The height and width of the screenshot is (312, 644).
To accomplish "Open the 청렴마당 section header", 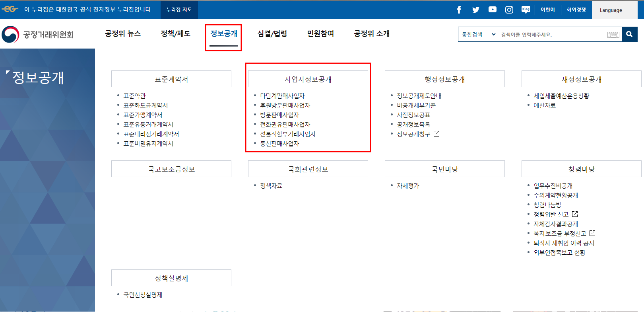I will click(582, 169).
